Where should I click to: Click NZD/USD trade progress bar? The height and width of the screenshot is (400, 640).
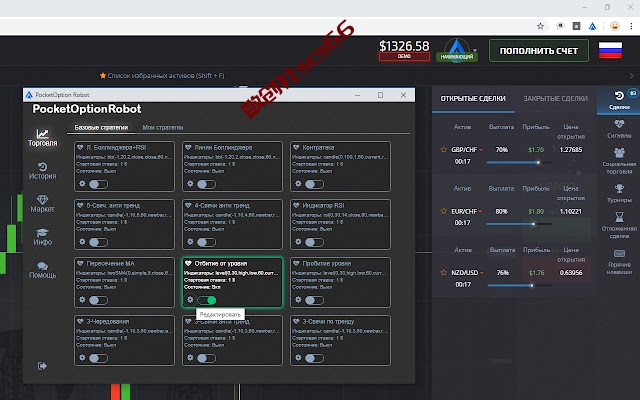coord(519,285)
